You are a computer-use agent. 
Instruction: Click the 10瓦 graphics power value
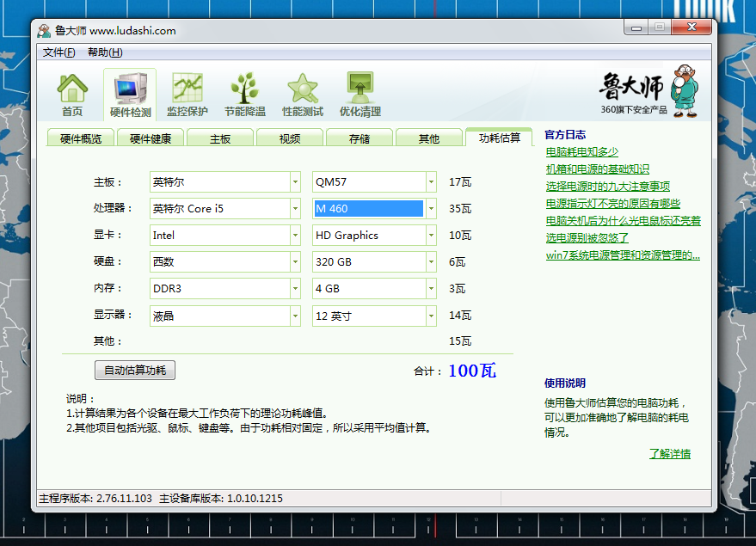[460, 236]
